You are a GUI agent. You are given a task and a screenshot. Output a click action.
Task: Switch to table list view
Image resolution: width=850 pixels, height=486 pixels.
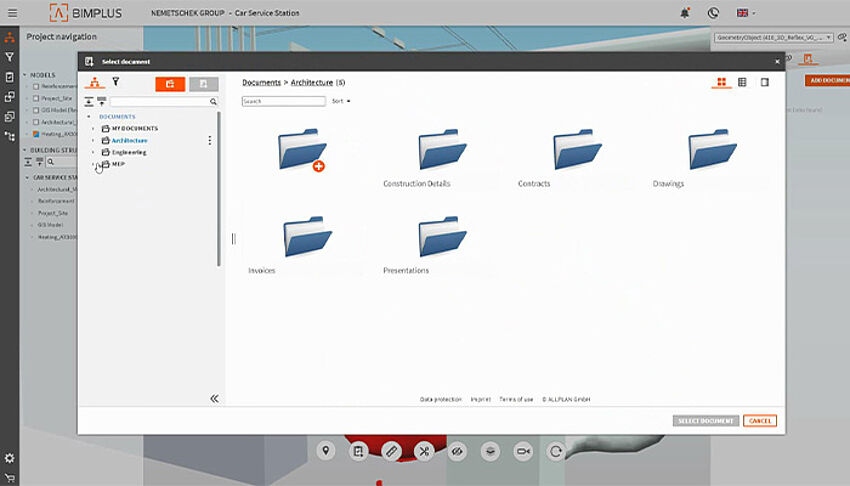742,82
